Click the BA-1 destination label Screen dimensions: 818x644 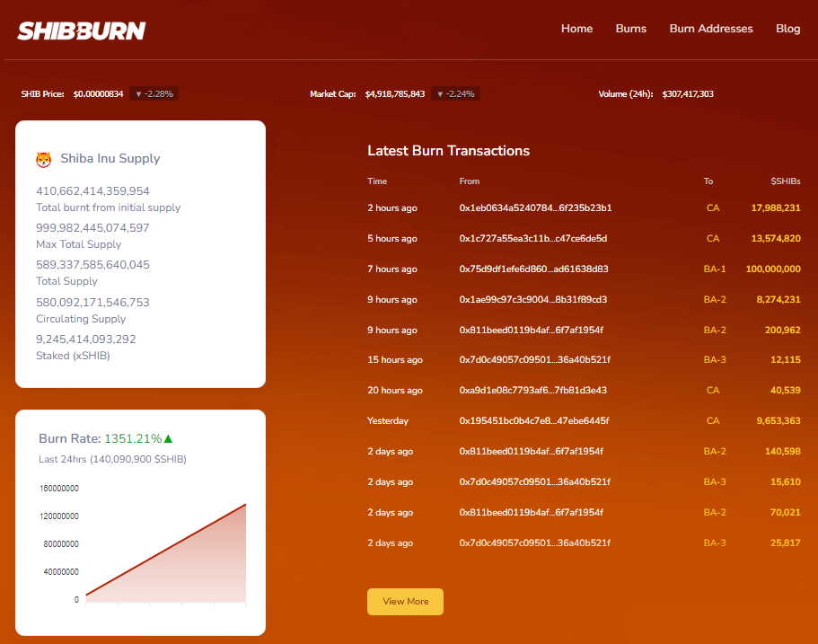[714, 269]
